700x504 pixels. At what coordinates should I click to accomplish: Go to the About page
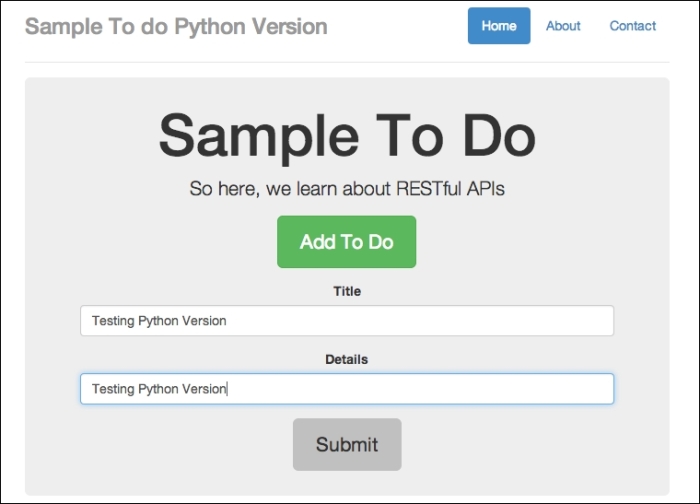click(x=563, y=26)
